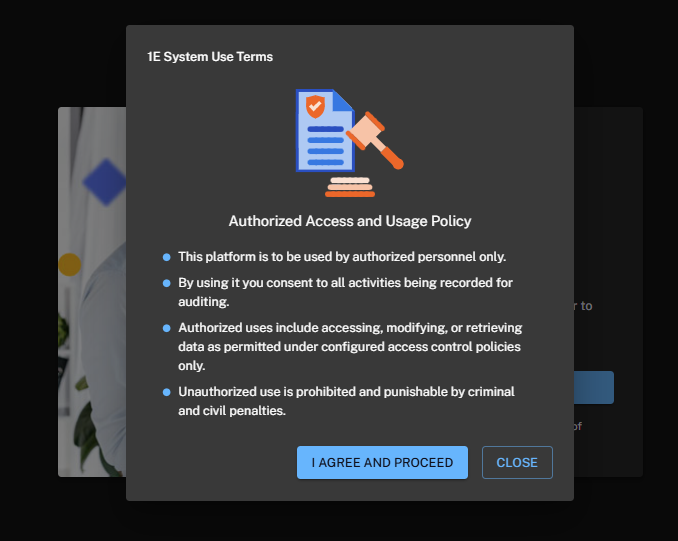Click the yellow circle in background image
Image resolution: width=678 pixels, height=541 pixels.
[69, 264]
